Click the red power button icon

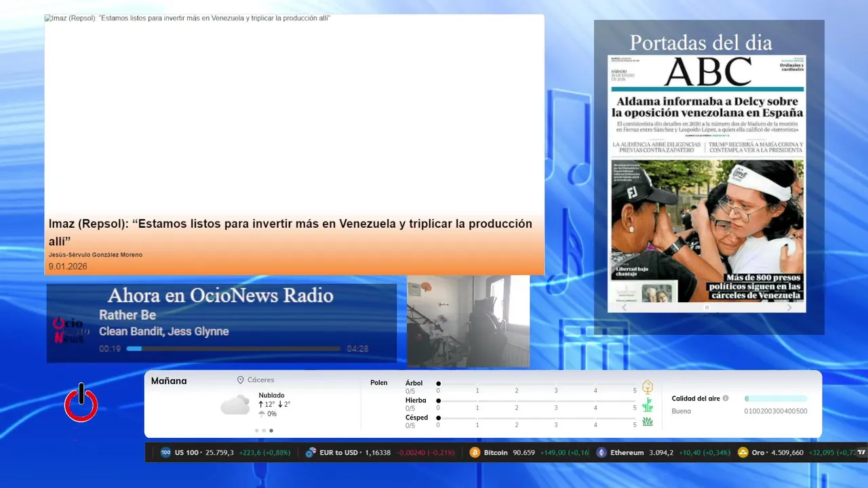pos(81,403)
